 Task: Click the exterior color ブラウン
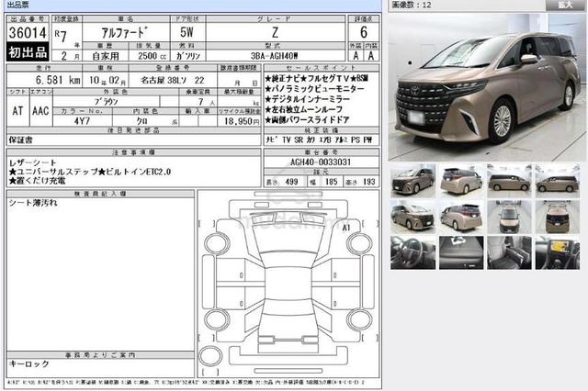point(107,102)
